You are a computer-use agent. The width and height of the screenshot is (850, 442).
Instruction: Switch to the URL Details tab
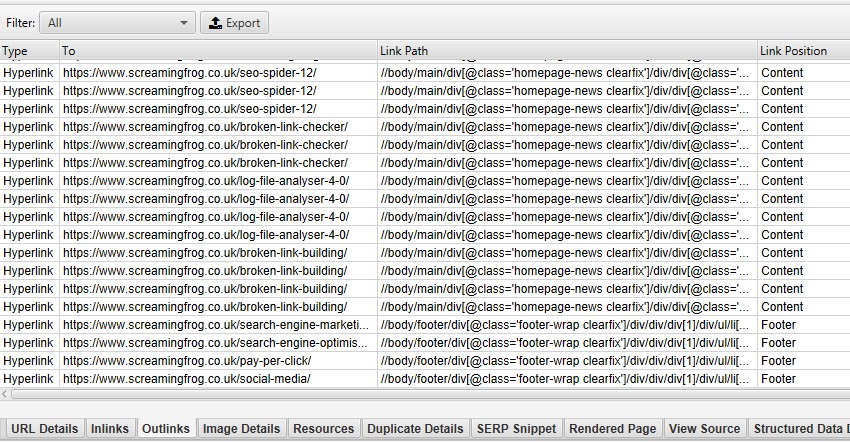tap(44, 429)
